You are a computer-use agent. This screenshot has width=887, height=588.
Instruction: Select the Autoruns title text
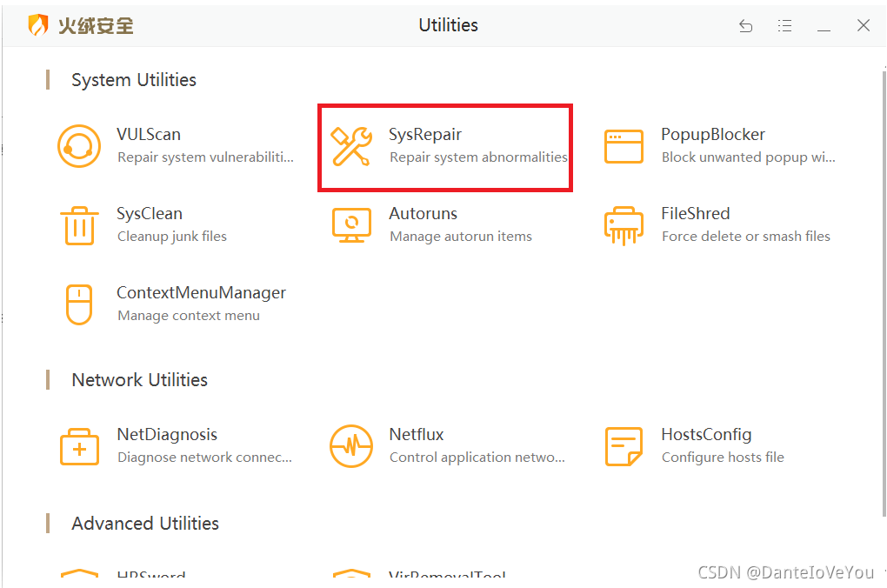423,214
